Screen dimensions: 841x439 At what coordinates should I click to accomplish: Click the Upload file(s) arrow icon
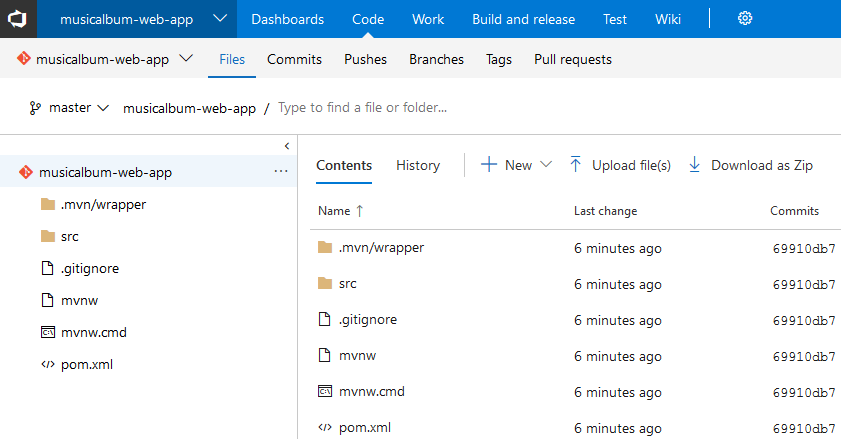coord(575,165)
